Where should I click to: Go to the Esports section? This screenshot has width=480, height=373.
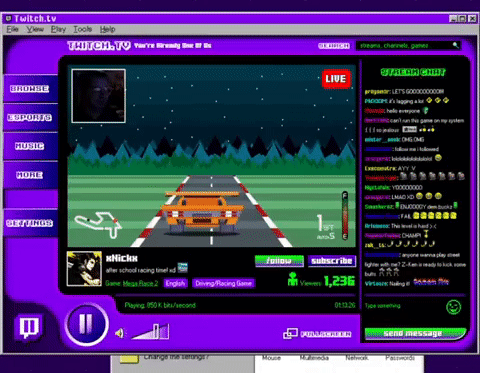point(30,117)
